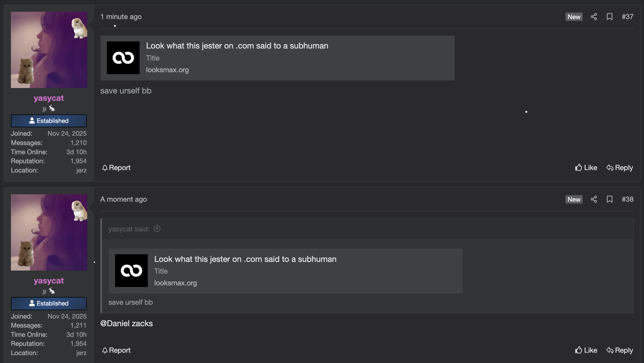The height and width of the screenshot is (363, 644).
Task: Click the '1 minute ago' timestamp
Action: coord(121,17)
